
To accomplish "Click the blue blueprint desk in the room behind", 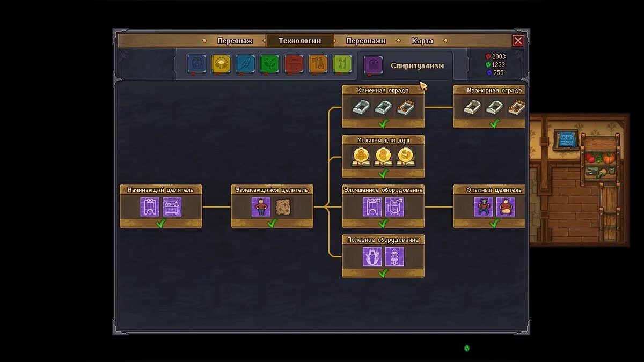I will (x=566, y=141).
